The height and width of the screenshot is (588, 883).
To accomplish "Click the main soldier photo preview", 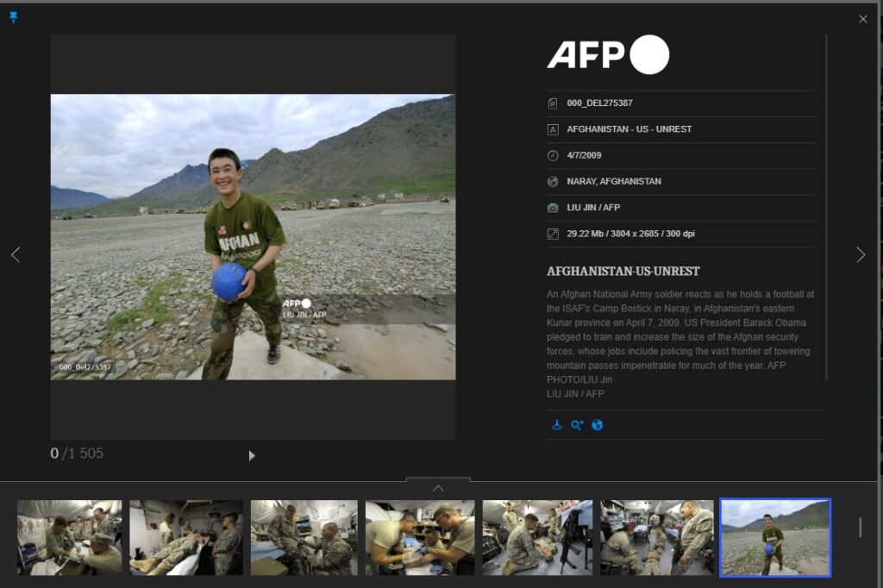I will [253, 237].
